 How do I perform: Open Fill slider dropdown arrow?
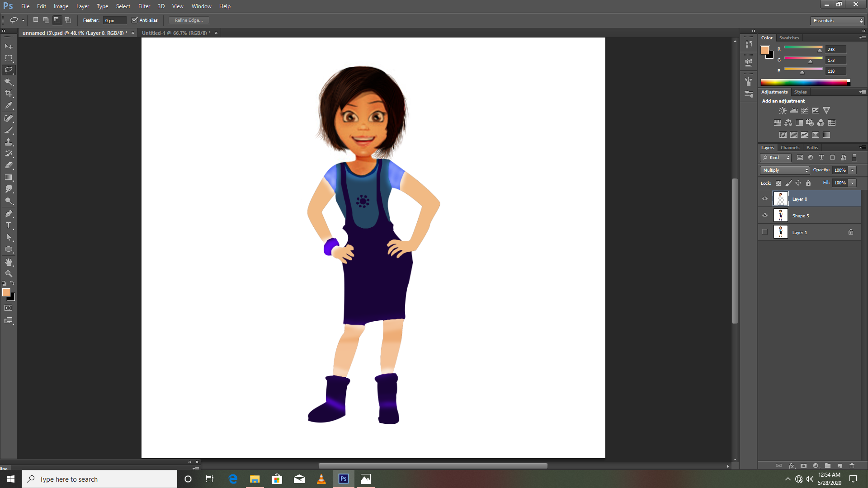(x=853, y=183)
